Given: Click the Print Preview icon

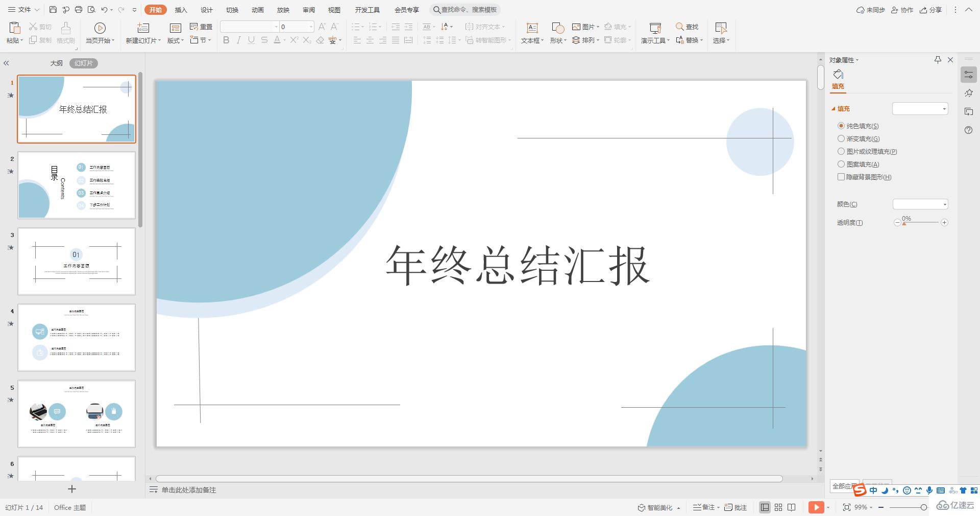Looking at the screenshot, I should (91, 10).
